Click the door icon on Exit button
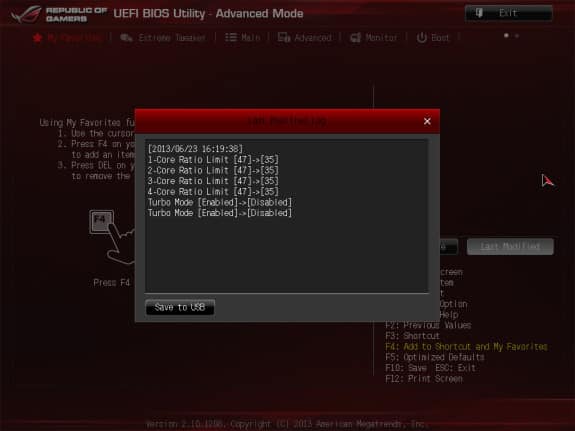The height and width of the screenshot is (431, 575). pos(479,13)
